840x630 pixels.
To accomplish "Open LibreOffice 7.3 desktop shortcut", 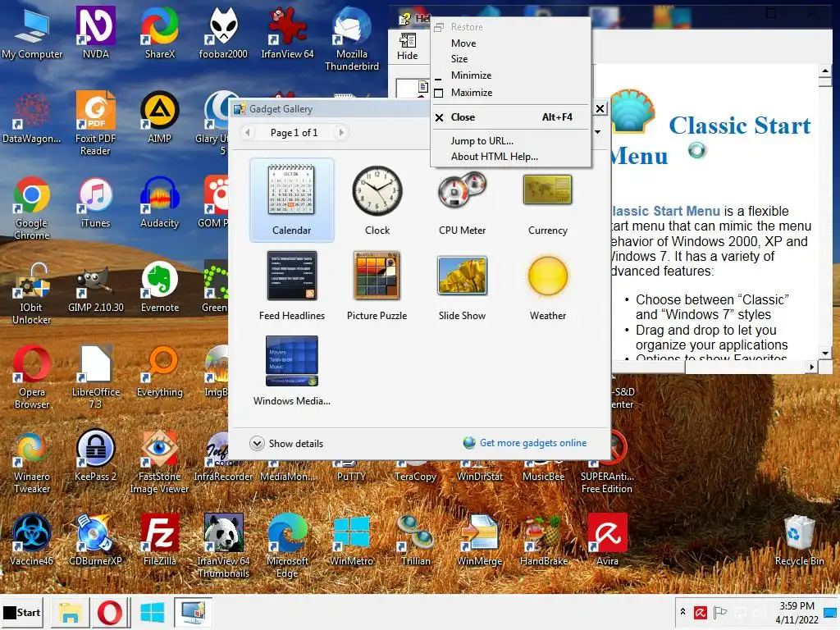I will pyautogui.click(x=96, y=377).
